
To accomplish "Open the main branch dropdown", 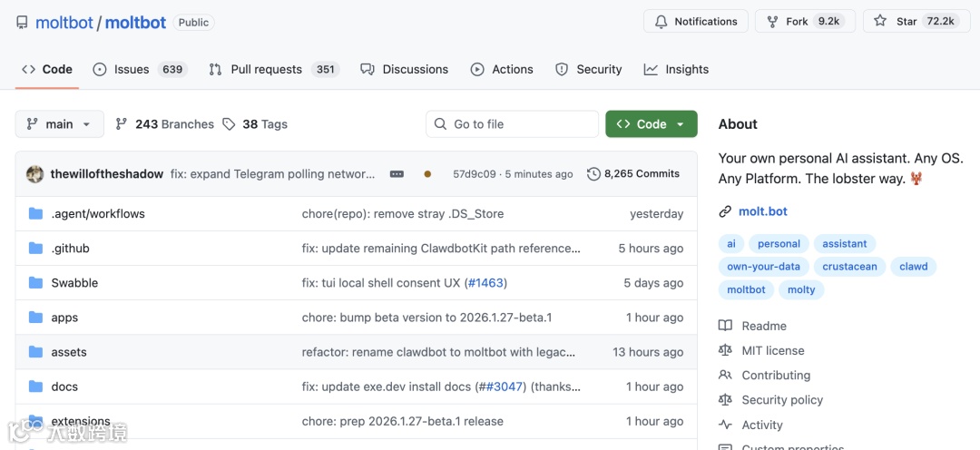I will (x=60, y=124).
